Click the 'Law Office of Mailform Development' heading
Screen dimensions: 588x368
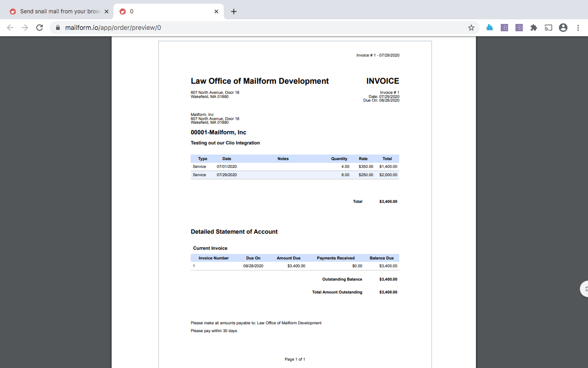tap(260, 81)
